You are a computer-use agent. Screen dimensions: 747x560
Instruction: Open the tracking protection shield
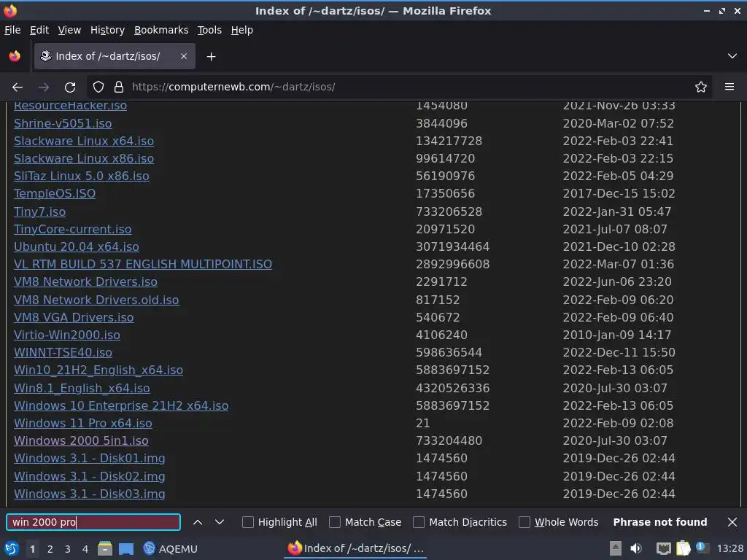[98, 87]
